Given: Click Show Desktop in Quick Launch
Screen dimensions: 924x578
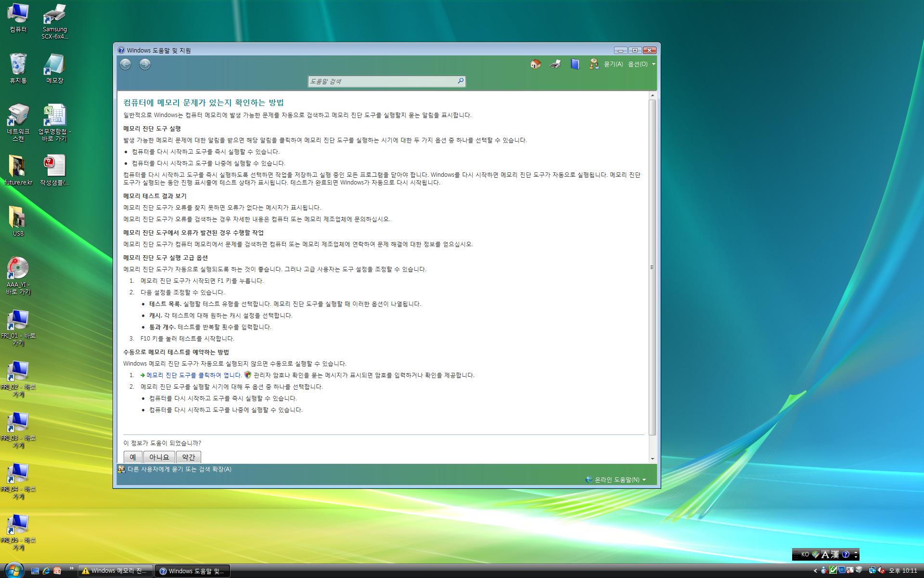Looking at the screenshot, I should (x=35, y=571).
